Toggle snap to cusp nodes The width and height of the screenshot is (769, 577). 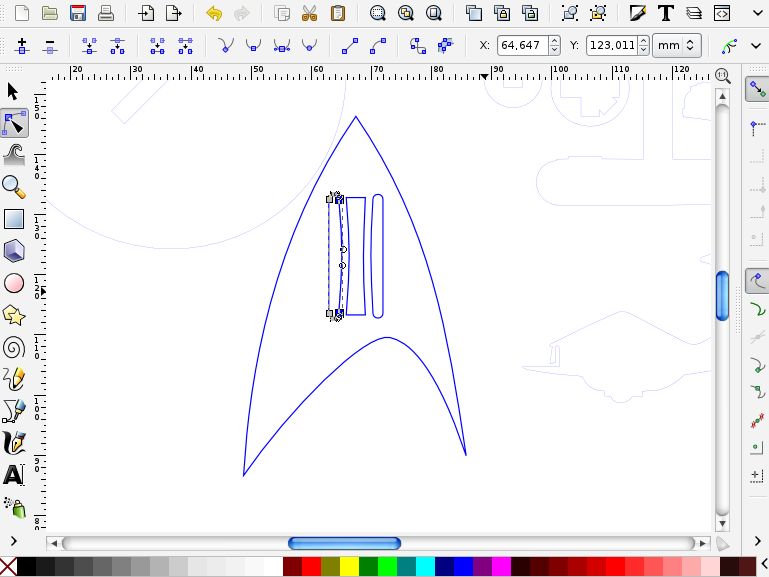point(757,366)
